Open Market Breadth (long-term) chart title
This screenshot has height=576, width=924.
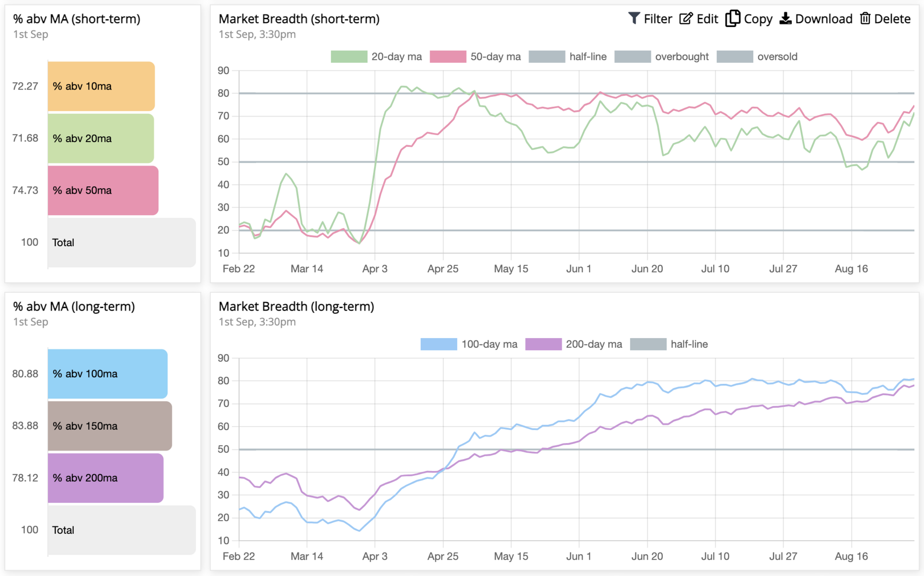[296, 306]
